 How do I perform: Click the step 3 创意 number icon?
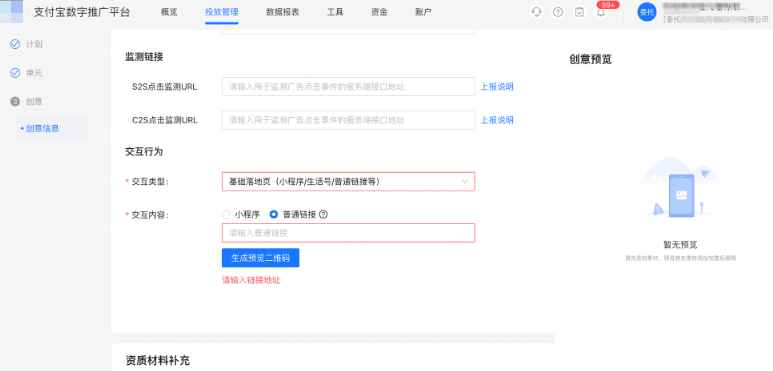(x=15, y=101)
